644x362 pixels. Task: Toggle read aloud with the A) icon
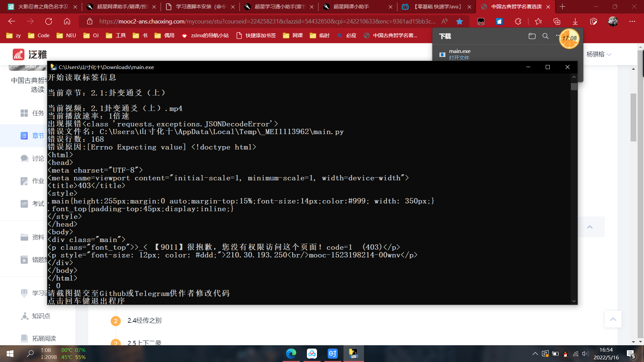click(x=445, y=21)
